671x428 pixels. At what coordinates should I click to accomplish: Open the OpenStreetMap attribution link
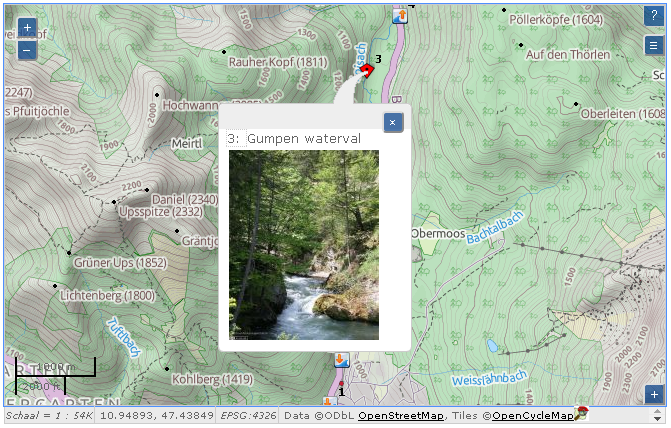coord(401,416)
